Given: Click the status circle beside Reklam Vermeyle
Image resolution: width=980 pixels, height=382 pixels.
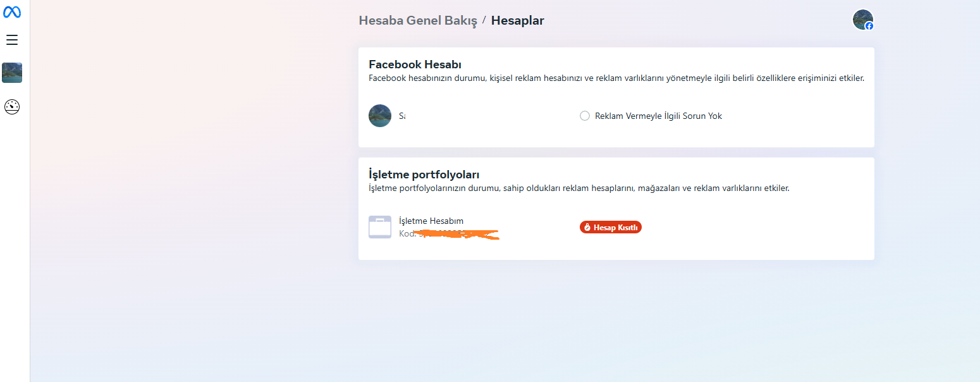Looking at the screenshot, I should click(x=585, y=116).
